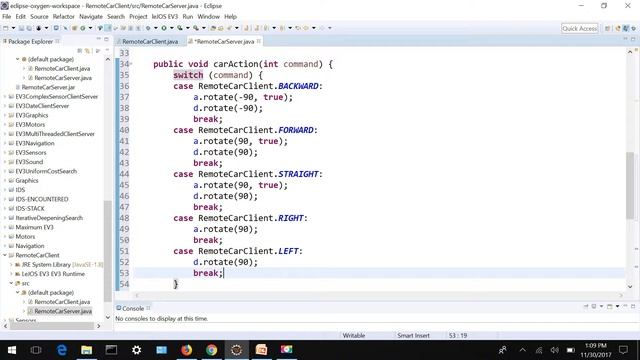Maximize the editor area
Viewport: 640px width, 360px height.
point(633,39)
